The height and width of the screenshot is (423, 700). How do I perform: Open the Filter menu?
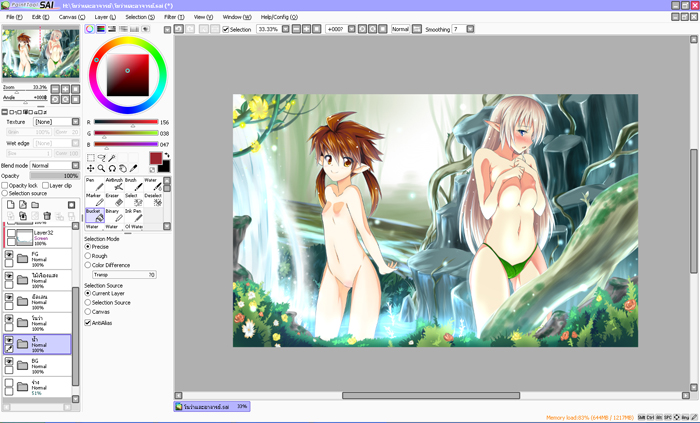(174, 17)
